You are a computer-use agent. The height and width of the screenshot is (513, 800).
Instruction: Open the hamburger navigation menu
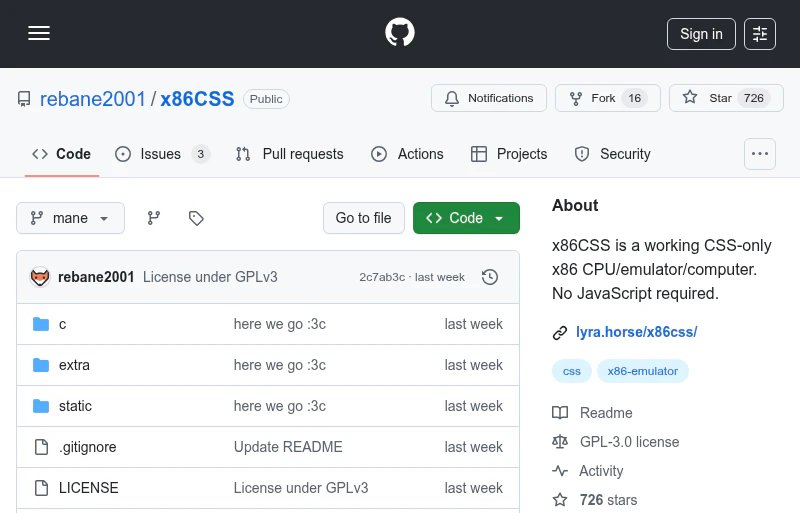[39, 33]
